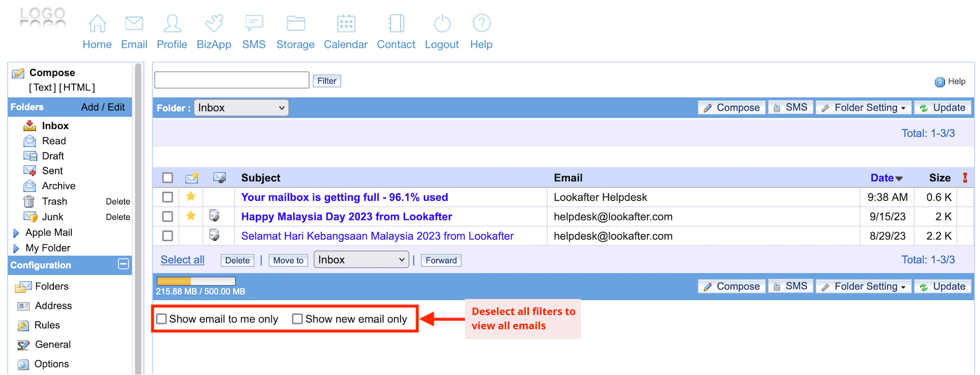980x375 pixels.
Task: Collapse the Configuration panel with minus icon
Action: 123,264
